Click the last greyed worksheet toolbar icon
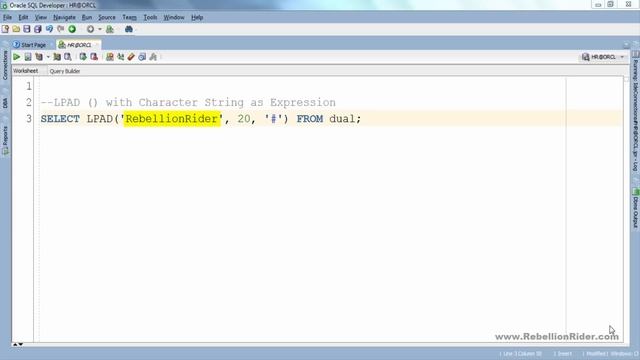The width and height of the screenshot is (640, 360). 153,57
